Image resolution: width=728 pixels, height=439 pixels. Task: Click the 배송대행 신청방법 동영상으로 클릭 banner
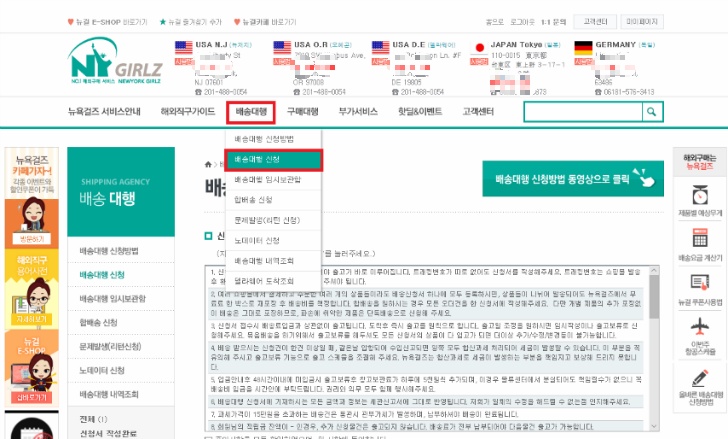point(573,179)
